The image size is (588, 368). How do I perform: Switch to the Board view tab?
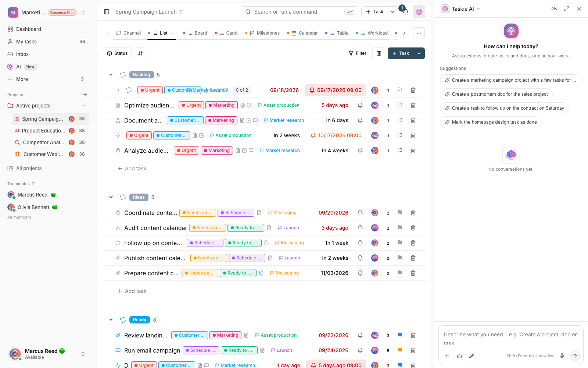point(196,33)
